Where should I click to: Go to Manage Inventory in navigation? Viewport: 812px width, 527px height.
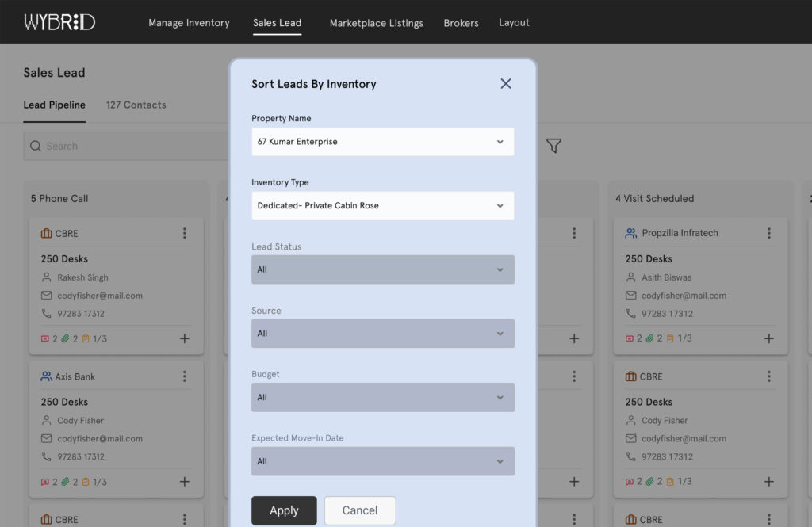[x=189, y=23]
